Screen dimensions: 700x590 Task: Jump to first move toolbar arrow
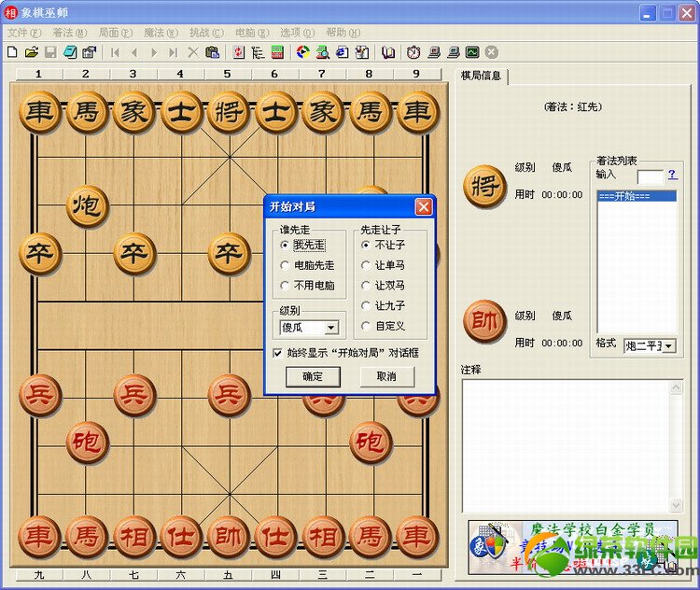pos(115,52)
